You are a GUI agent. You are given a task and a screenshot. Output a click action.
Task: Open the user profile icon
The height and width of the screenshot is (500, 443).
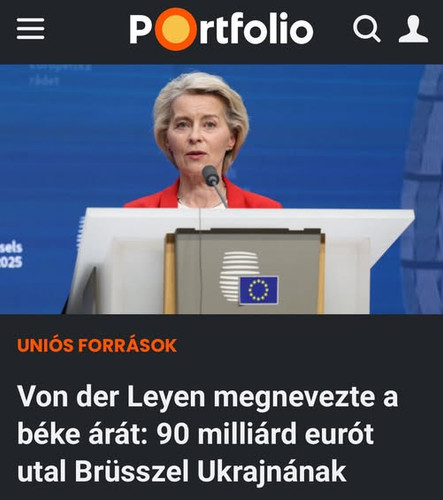point(413,29)
